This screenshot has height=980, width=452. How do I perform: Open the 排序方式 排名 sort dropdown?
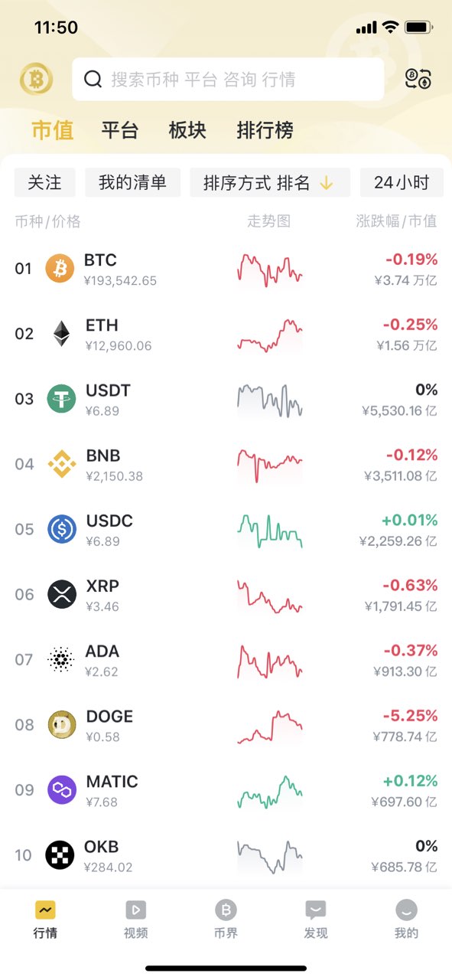tap(270, 183)
